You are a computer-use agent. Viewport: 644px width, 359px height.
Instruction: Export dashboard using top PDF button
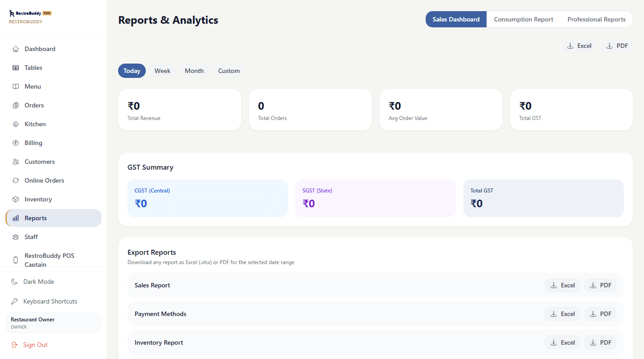[x=617, y=46]
